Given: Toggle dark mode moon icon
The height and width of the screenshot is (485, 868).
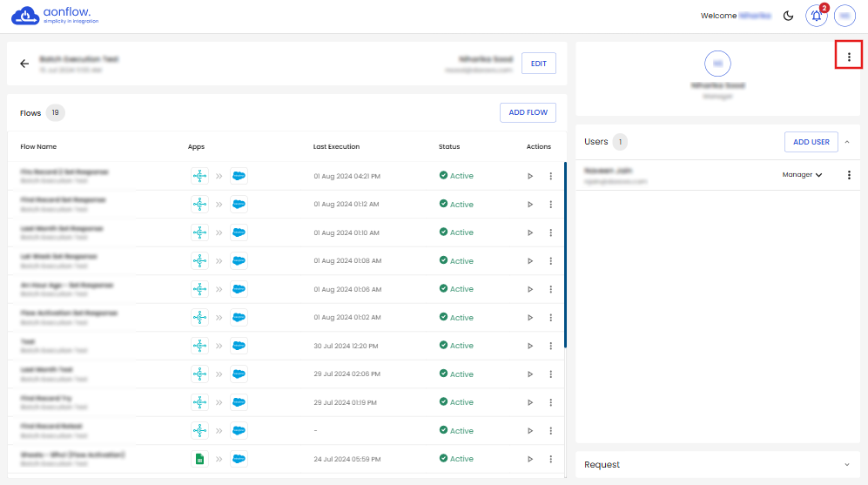Looking at the screenshot, I should coord(789,16).
